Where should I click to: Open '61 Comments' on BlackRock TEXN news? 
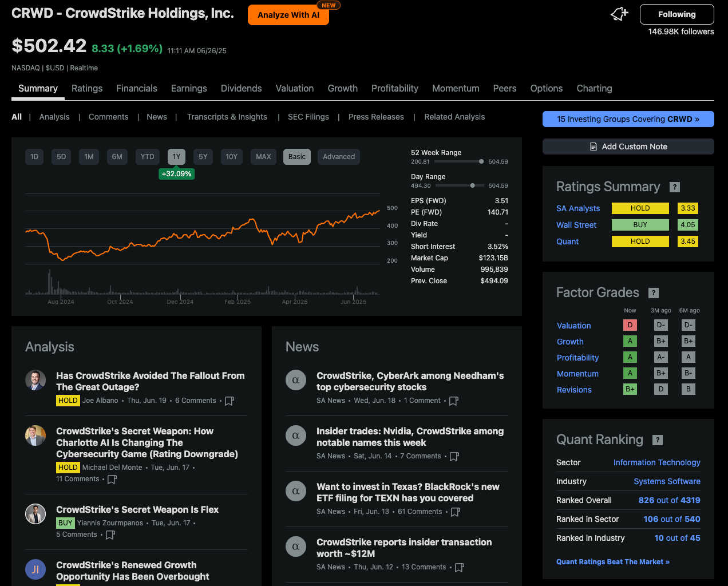tap(420, 512)
